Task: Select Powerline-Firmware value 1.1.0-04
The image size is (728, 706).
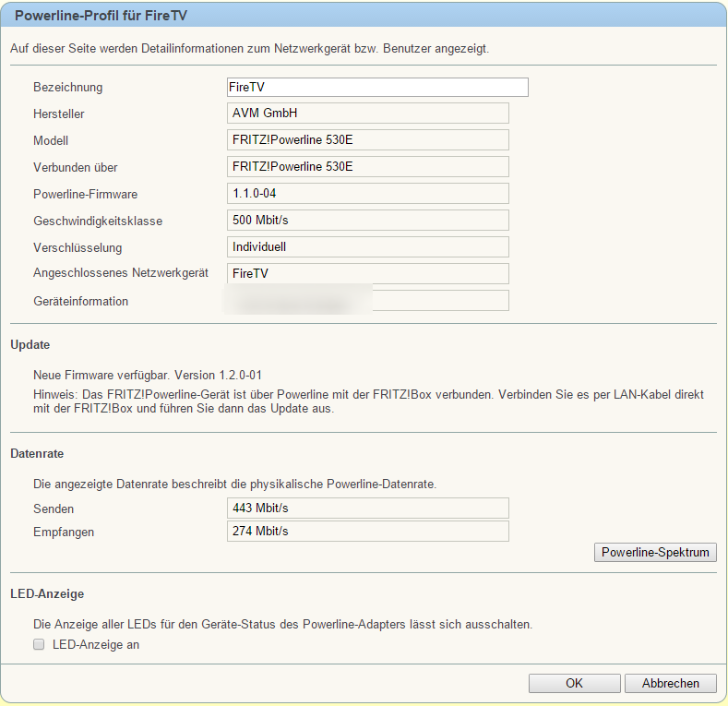Action: click(368, 194)
